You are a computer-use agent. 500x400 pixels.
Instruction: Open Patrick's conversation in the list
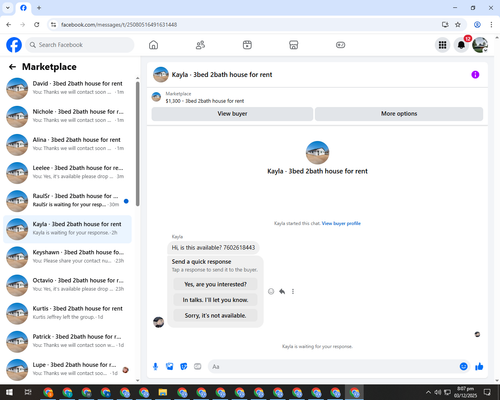[x=68, y=342]
